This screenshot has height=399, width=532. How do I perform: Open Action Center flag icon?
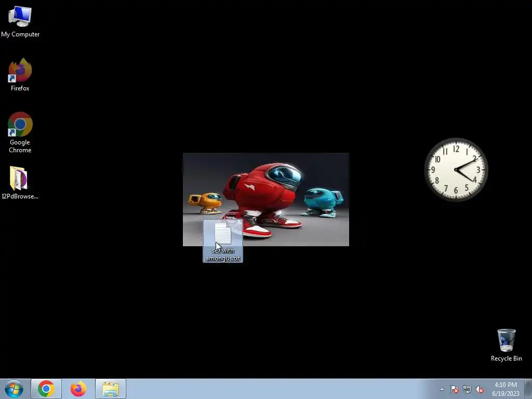point(455,389)
